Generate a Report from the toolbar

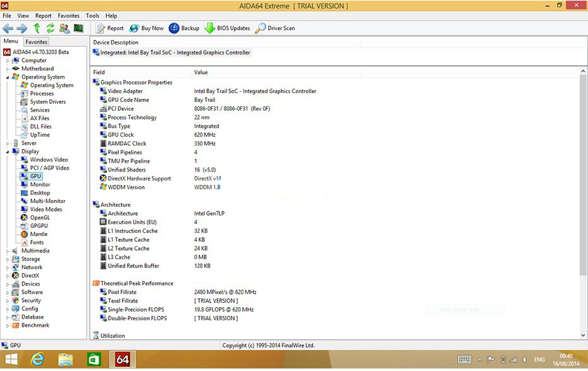coord(109,28)
